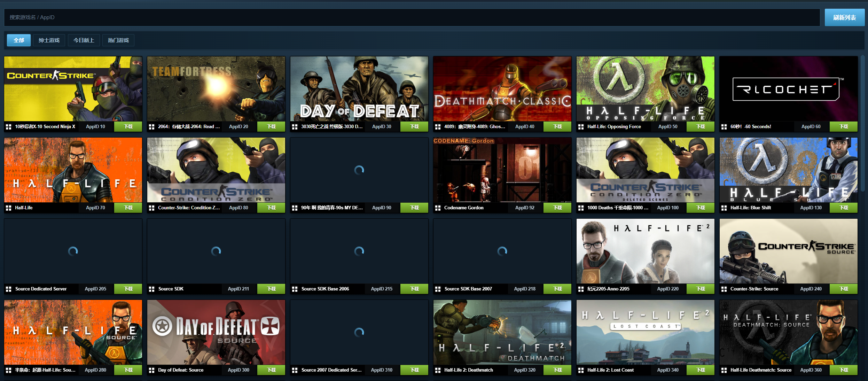The height and width of the screenshot is (381, 868).
Task: Click the Windows icon beside Anno 2205
Action: (x=581, y=289)
